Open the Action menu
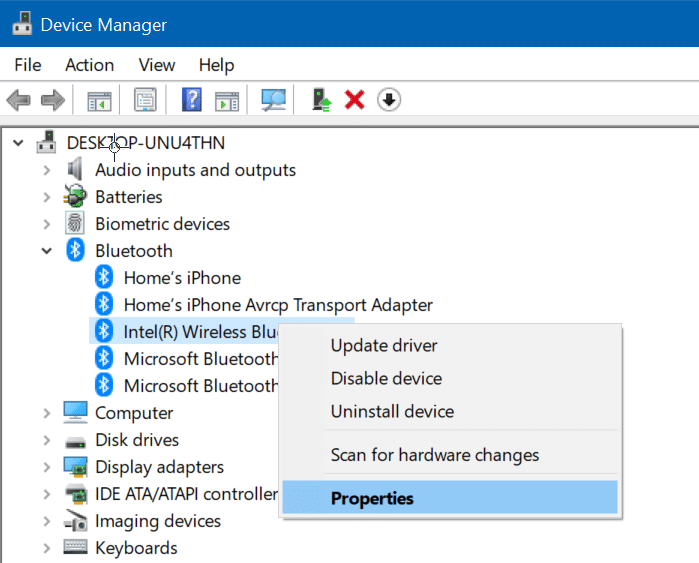Screen dimensions: 699x563 [x=90, y=65]
